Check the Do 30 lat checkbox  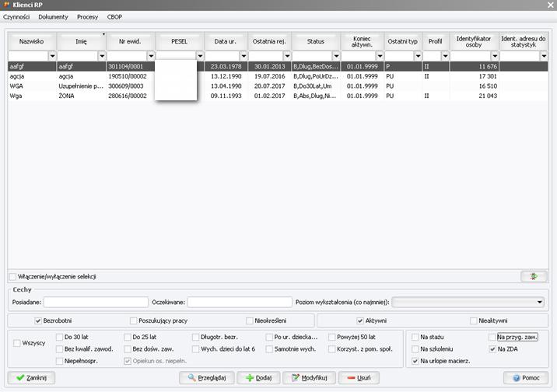point(59,337)
